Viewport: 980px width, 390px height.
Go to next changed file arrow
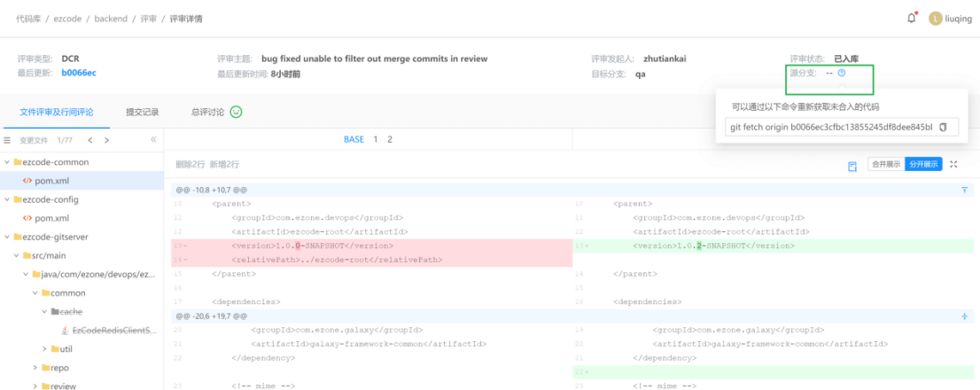pyautogui.click(x=106, y=140)
